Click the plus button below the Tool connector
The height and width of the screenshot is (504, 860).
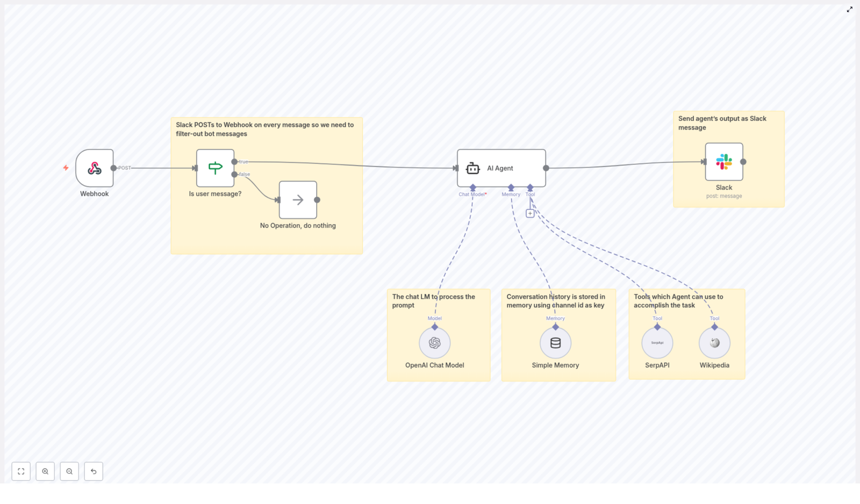[530, 213]
